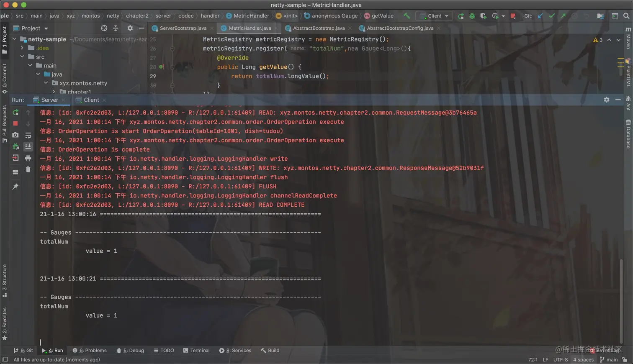Open Project Structure from the toolbar

600,16
